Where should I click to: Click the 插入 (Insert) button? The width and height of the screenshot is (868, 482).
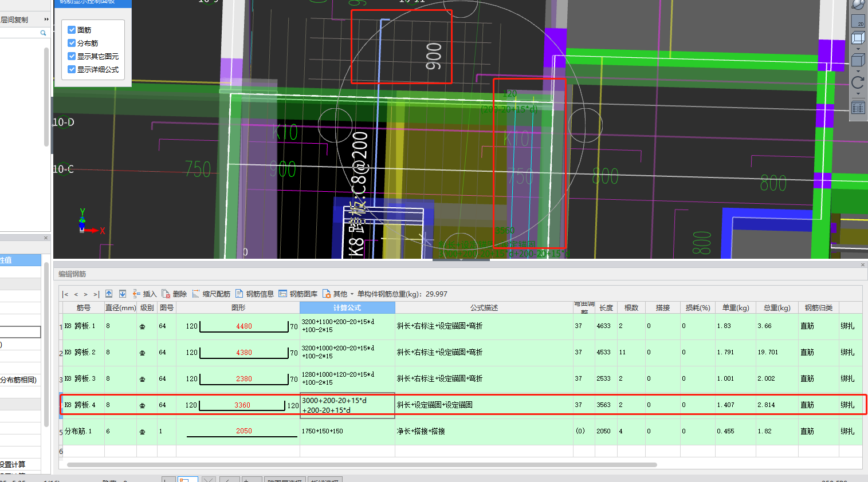point(144,294)
